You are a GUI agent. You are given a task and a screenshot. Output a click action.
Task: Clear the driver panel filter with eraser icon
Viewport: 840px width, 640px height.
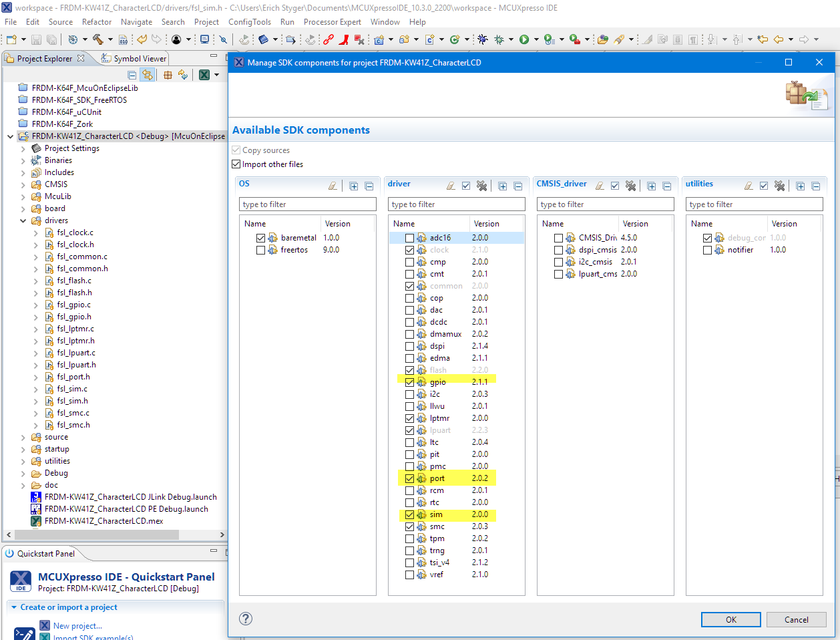[451, 186]
